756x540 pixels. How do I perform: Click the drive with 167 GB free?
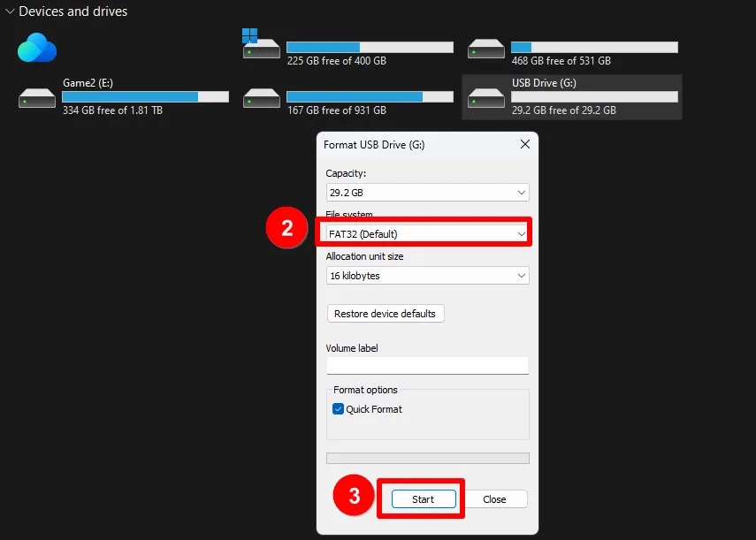pos(262,96)
